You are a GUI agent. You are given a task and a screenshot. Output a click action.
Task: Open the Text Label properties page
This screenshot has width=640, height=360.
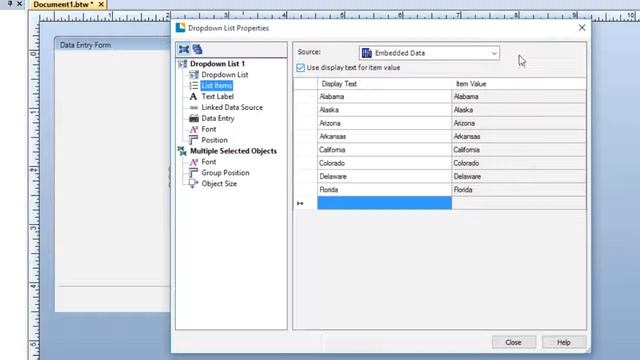point(218,96)
